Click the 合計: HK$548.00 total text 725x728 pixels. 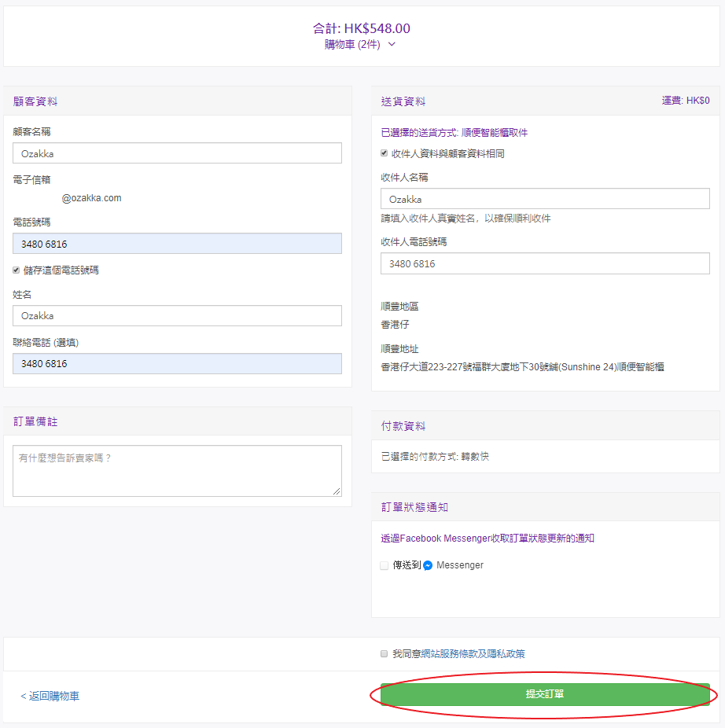coord(362,28)
